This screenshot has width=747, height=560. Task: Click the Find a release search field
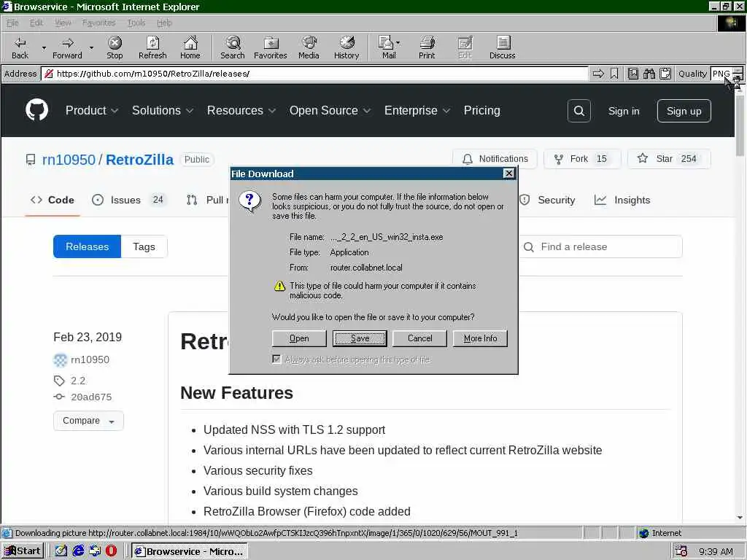pyautogui.click(x=601, y=246)
